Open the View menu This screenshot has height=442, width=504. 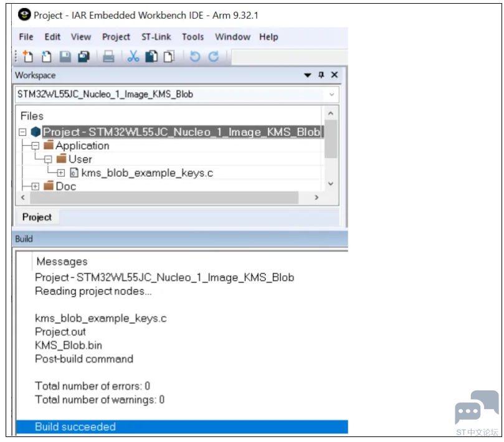coord(81,37)
